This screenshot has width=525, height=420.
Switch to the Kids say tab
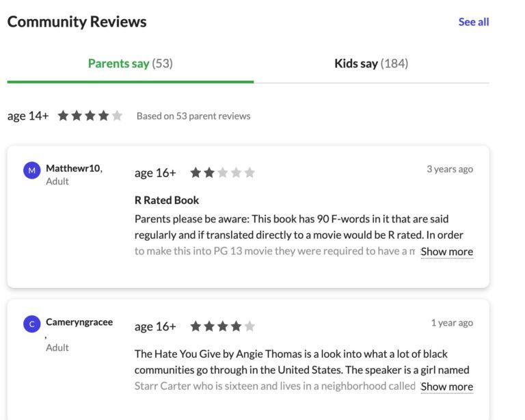tap(371, 64)
